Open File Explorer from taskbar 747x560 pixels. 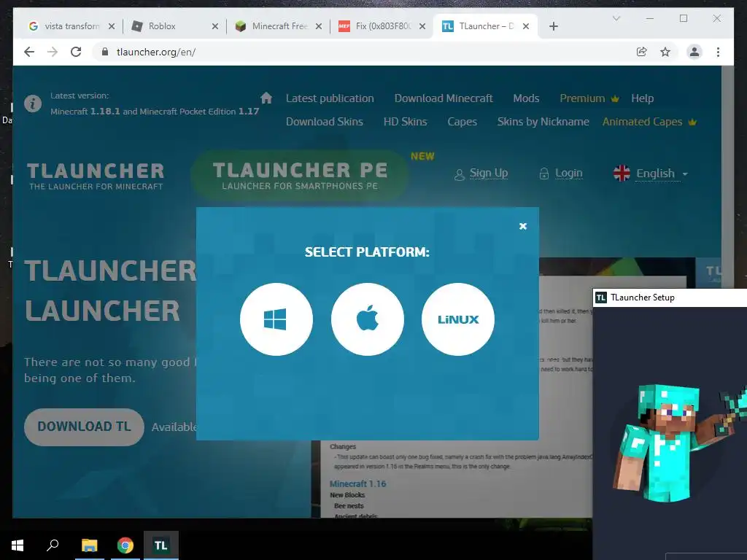pos(89,545)
